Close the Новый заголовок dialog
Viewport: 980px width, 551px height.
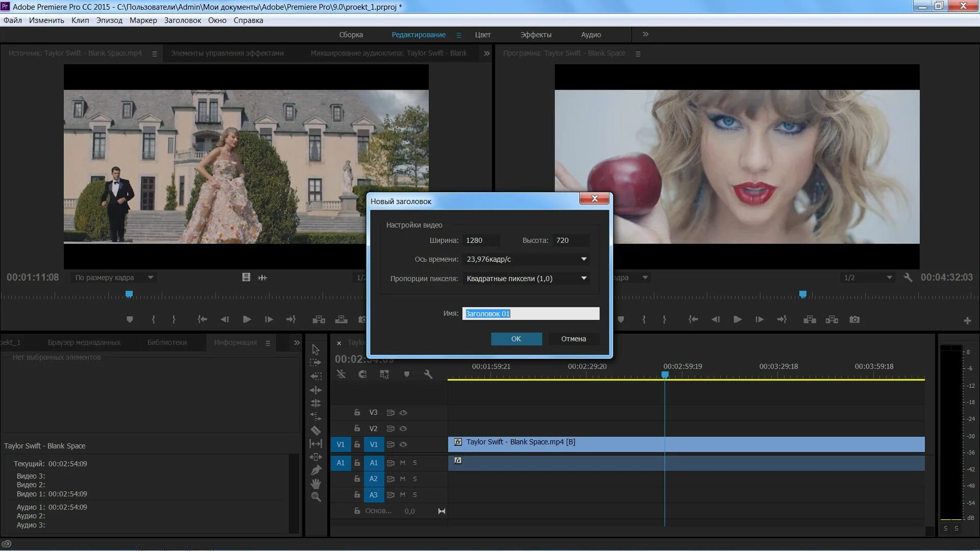pos(594,198)
